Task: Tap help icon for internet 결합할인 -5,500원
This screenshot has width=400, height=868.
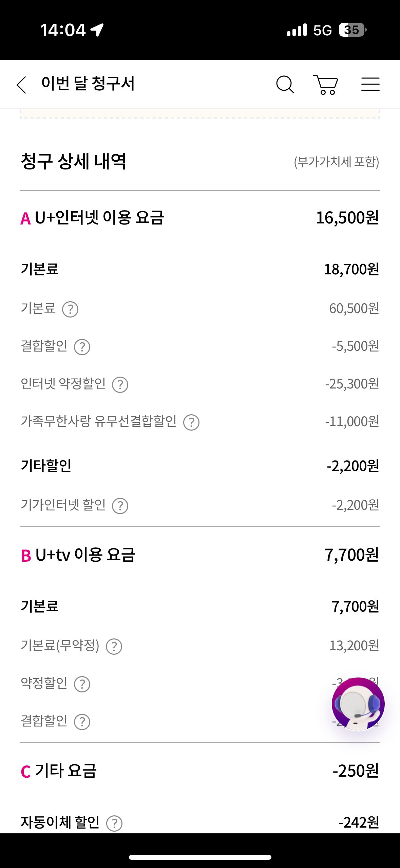Action: tap(82, 347)
